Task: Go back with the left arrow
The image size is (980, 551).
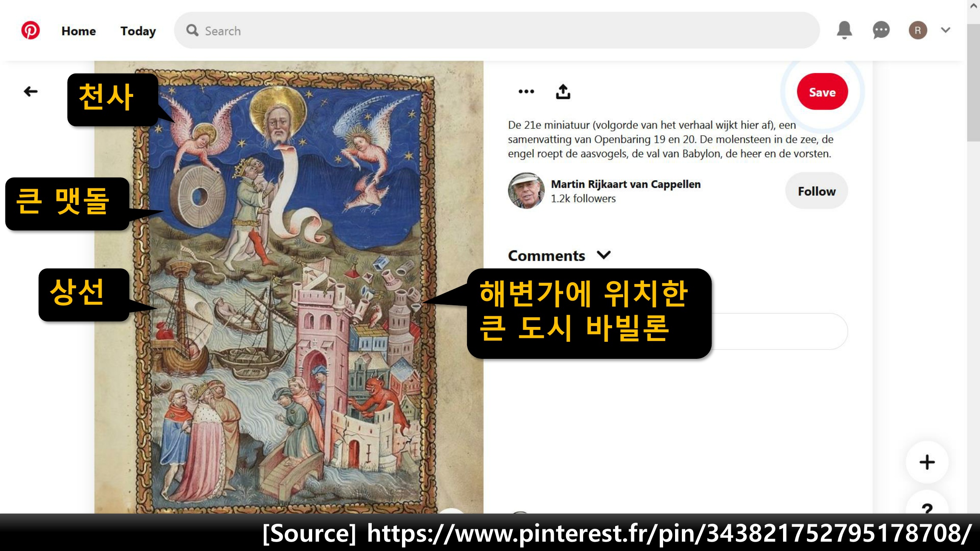Action: (x=31, y=91)
